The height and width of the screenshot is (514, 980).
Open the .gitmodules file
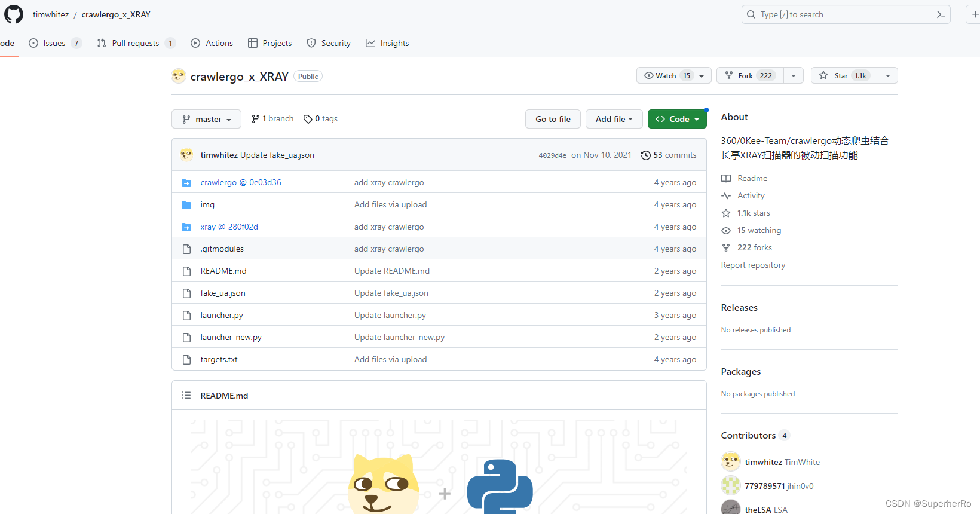222,249
